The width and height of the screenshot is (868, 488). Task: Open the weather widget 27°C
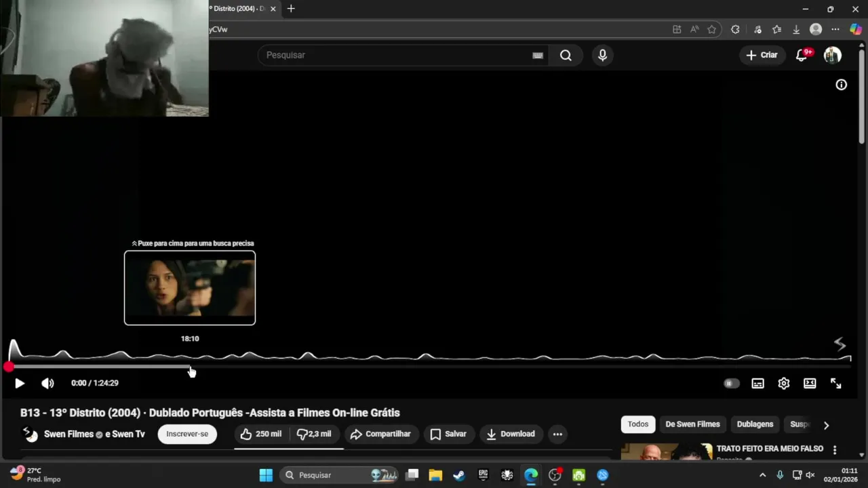pos(35,474)
